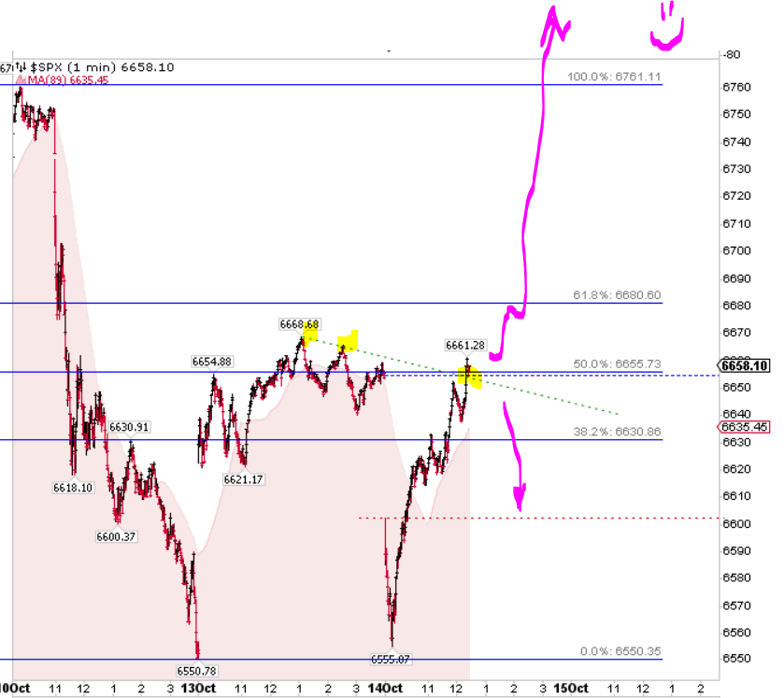The image size is (784, 698).
Task: Click 6700 on the price axis
Action: (736, 250)
